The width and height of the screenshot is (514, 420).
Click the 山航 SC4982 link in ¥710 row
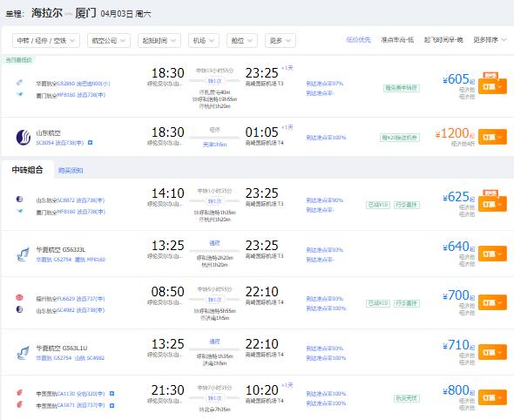pyautogui.click(x=90, y=358)
